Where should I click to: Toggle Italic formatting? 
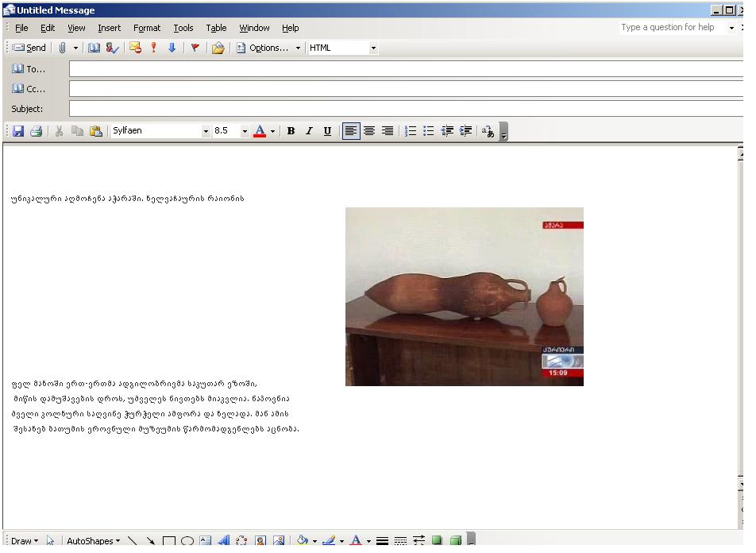point(309,131)
